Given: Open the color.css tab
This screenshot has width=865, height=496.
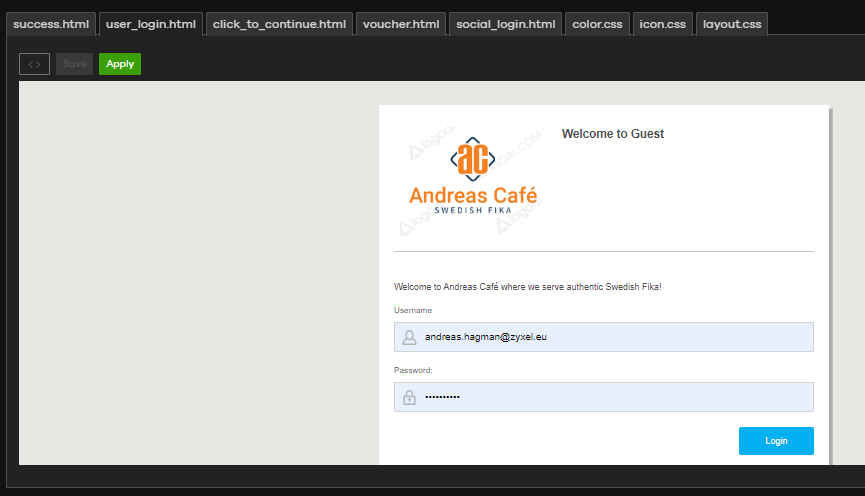Looking at the screenshot, I should point(597,24).
